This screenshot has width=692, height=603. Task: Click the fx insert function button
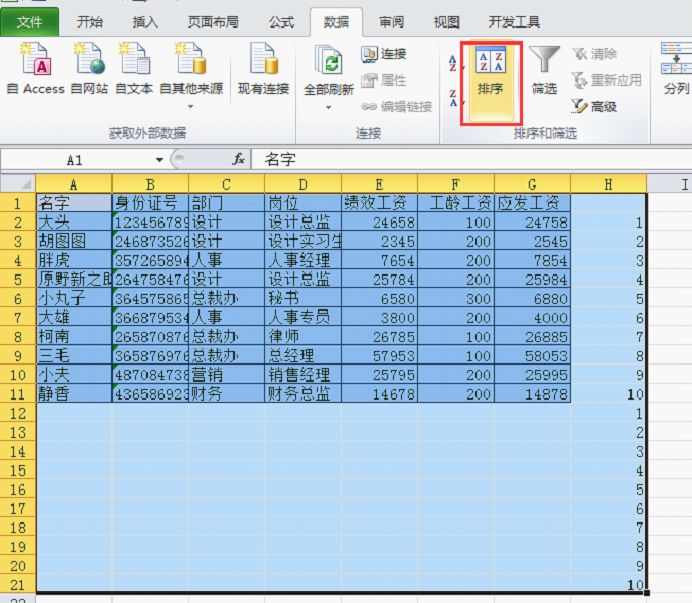point(238,159)
